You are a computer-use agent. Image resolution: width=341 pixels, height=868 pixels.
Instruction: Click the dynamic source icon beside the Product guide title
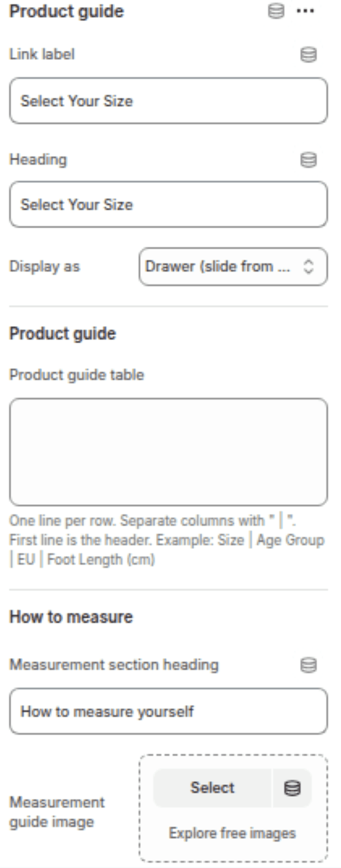(x=276, y=11)
